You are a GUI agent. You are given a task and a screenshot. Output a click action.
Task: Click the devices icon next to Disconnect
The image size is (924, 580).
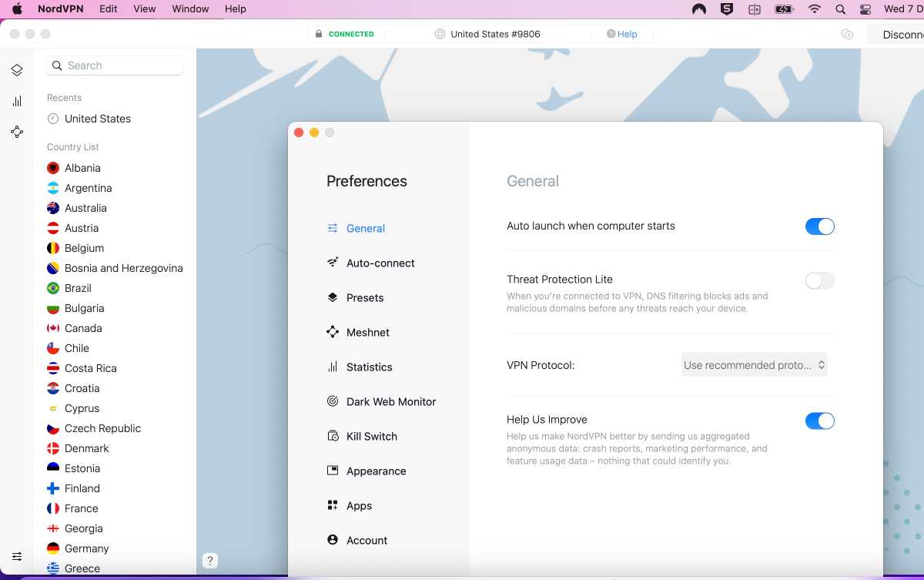tap(847, 34)
